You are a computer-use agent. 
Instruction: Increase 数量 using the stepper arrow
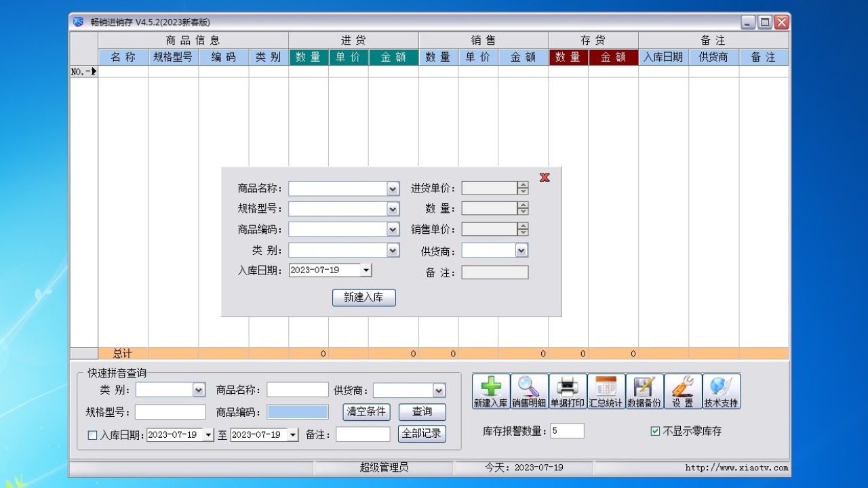tap(522, 205)
